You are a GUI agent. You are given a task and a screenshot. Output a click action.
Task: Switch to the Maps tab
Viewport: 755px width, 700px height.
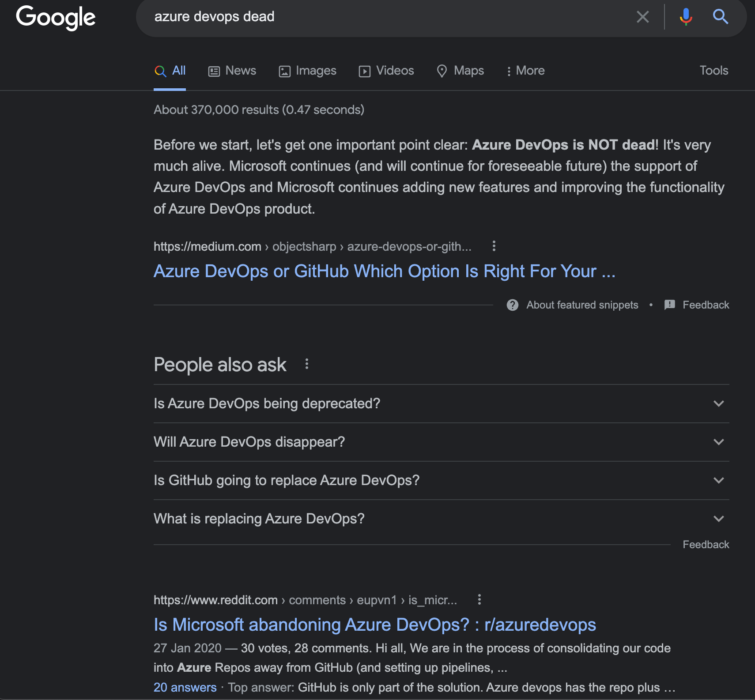460,71
